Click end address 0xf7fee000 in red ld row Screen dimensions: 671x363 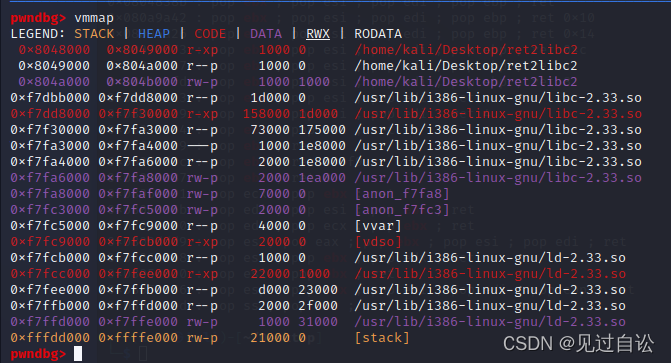pyautogui.click(x=138, y=274)
